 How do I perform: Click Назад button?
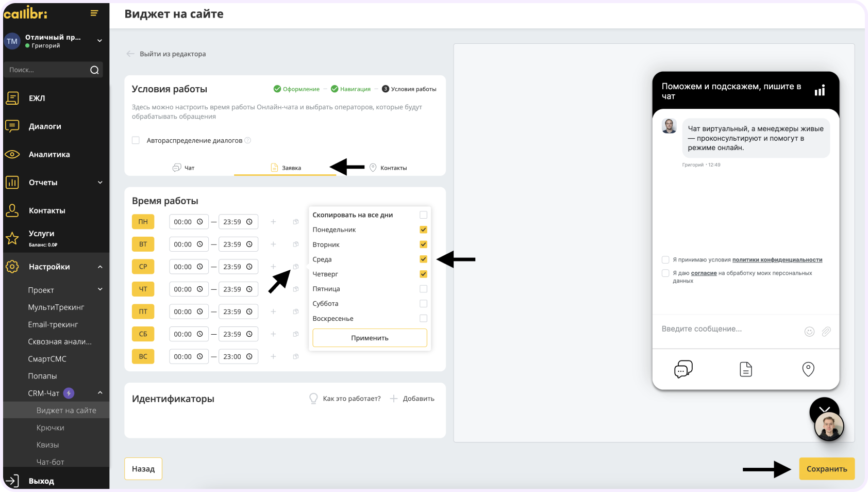(143, 469)
